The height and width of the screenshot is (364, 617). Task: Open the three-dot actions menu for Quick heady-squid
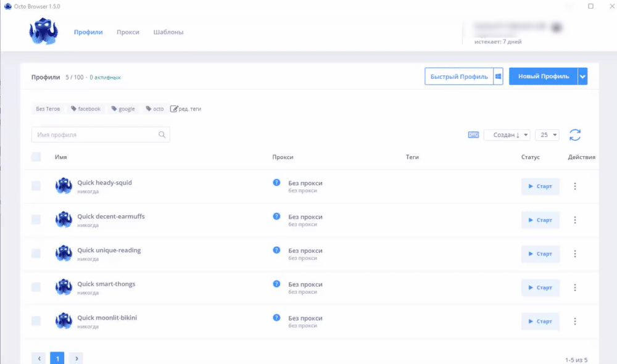click(x=575, y=186)
